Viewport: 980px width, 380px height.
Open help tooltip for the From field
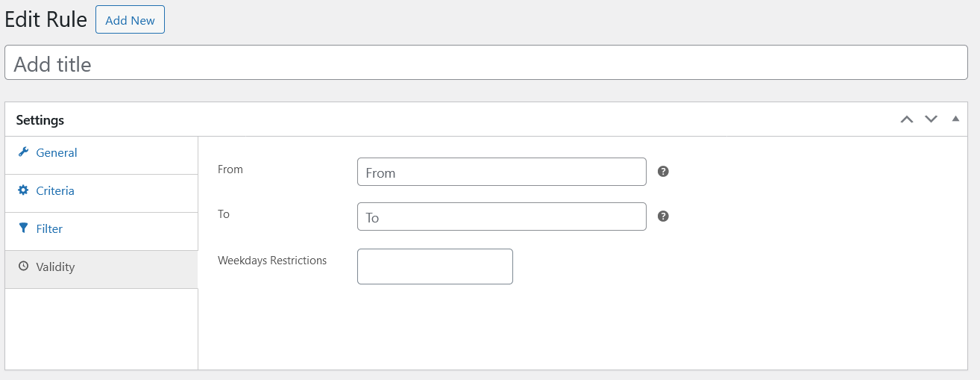coord(663,172)
